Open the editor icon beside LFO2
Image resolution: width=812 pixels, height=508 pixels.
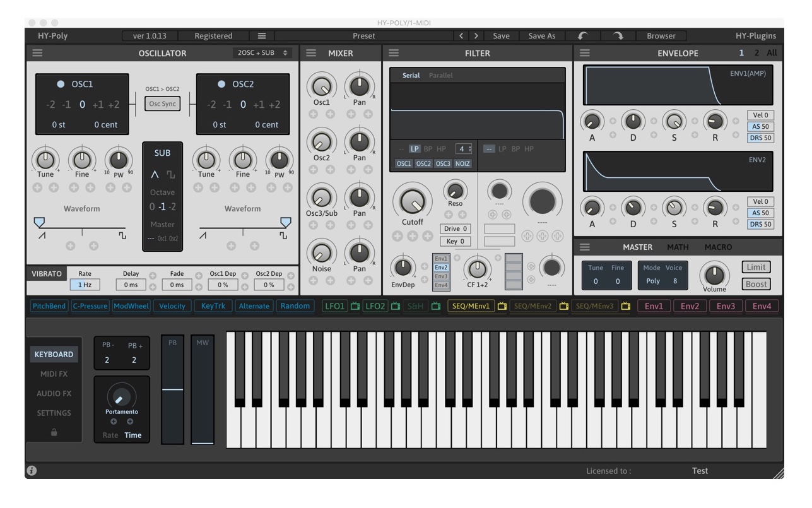coord(396,307)
